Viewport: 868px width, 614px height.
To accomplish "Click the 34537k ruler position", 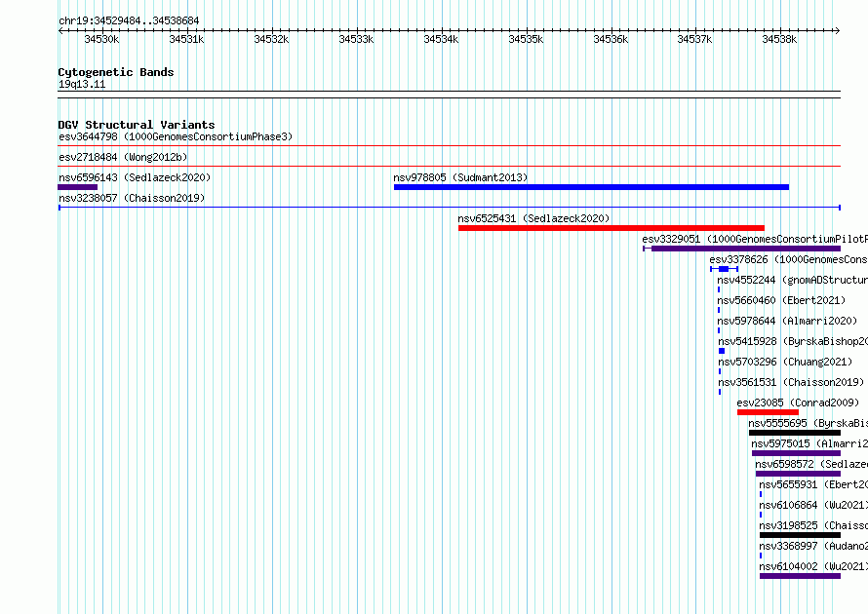I will pyautogui.click(x=694, y=39).
